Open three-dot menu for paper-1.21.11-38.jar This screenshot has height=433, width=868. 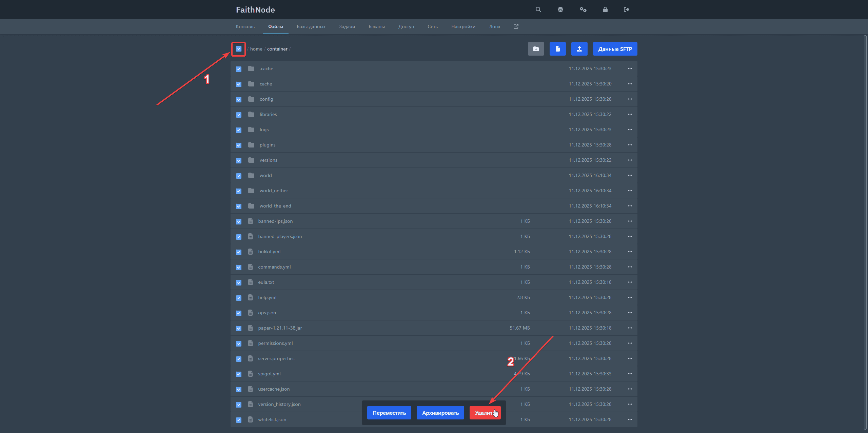[x=630, y=328]
